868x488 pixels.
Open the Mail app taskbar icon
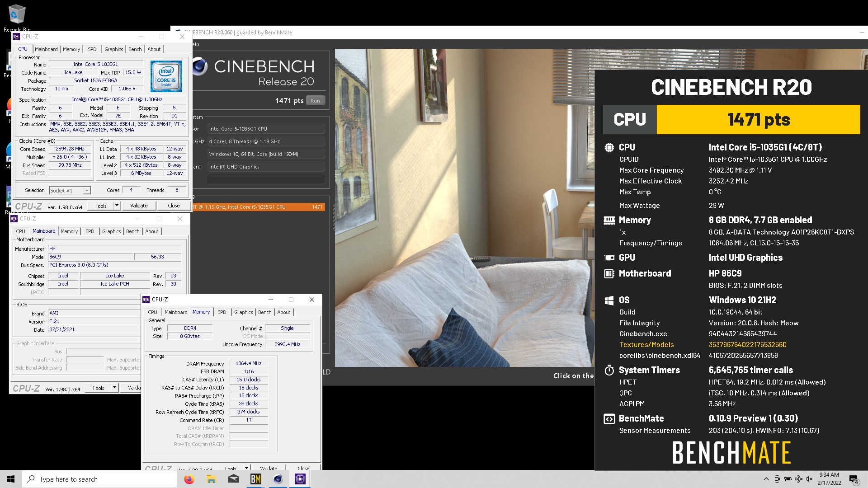pos(233,479)
